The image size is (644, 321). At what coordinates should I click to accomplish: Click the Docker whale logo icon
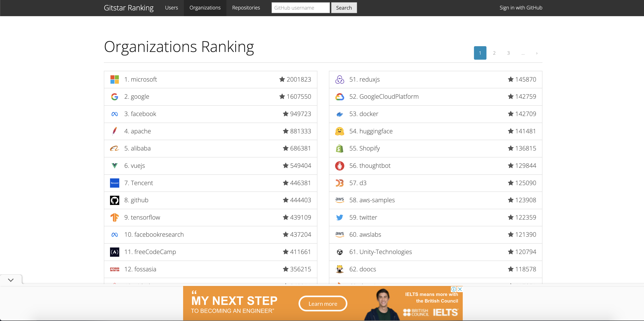coord(340,114)
